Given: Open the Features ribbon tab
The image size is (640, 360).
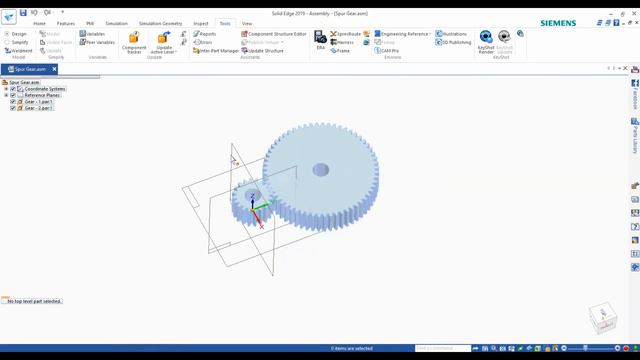Looking at the screenshot, I should [66, 24].
